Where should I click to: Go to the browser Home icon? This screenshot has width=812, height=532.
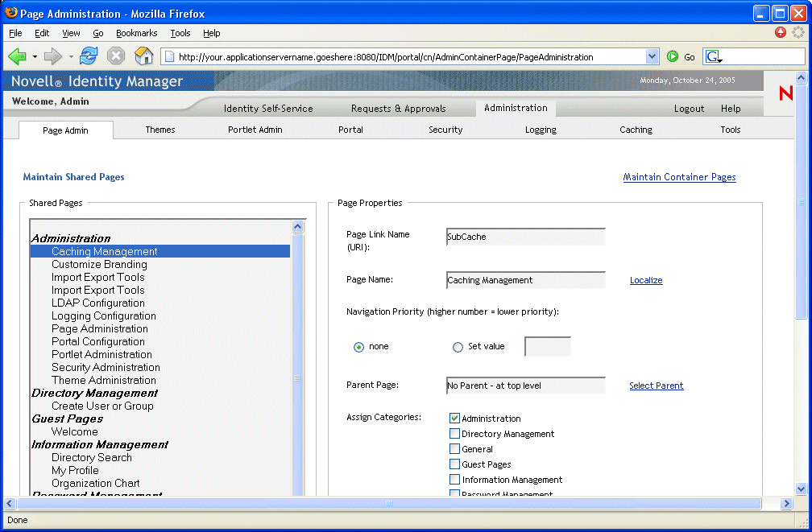[x=143, y=56]
